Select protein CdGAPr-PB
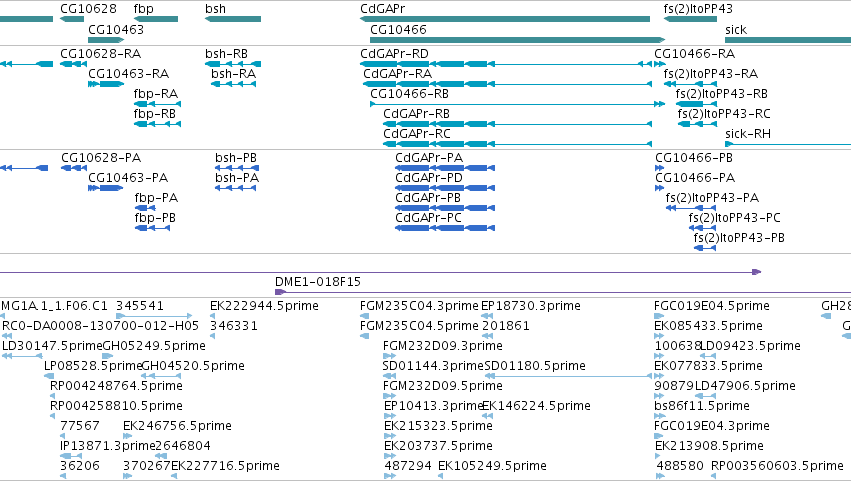The width and height of the screenshot is (851, 481). (x=428, y=198)
